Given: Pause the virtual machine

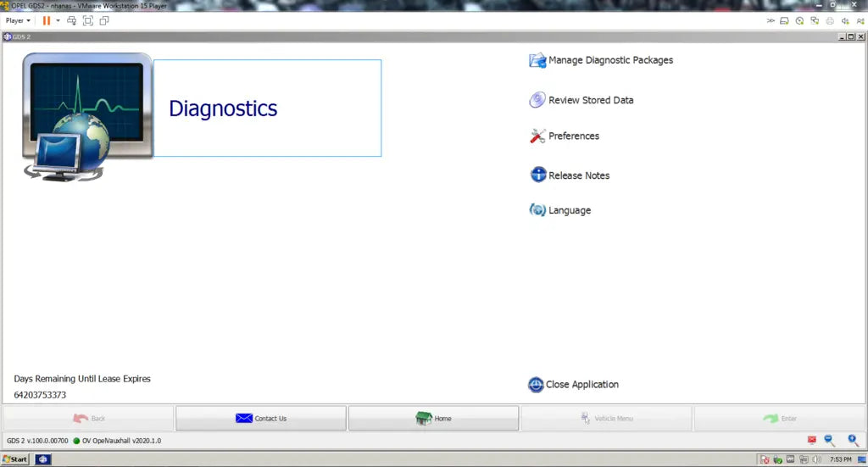Looking at the screenshot, I should (x=47, y=20).
